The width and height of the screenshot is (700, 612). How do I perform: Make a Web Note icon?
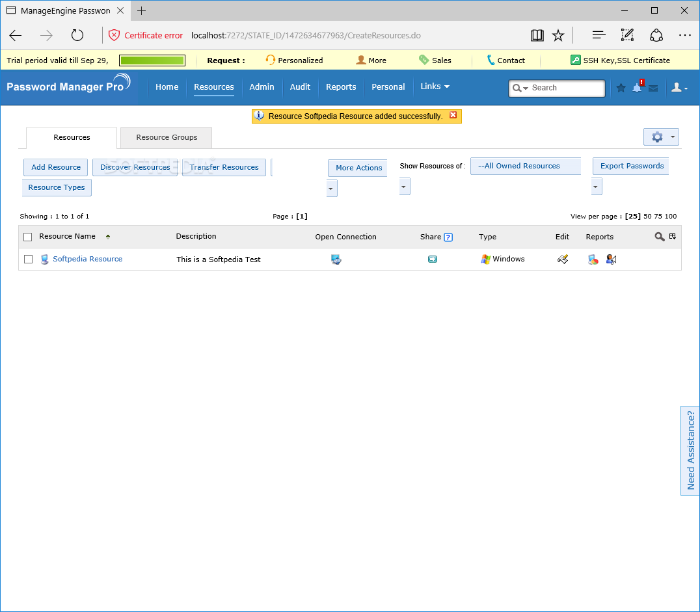tap(626, 35)
